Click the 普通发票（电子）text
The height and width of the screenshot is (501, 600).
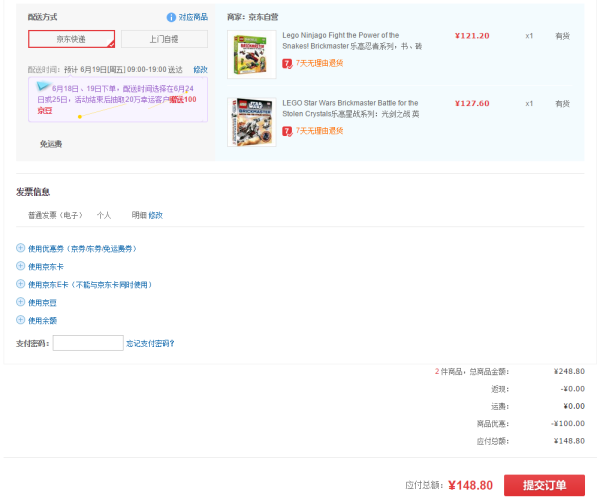pyautogui.click(x=55, y=215)
